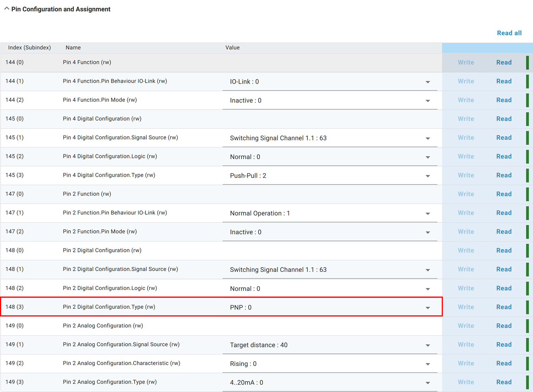
Task: Open the Target distance signal source dropdown
Action: click(428, 345)
